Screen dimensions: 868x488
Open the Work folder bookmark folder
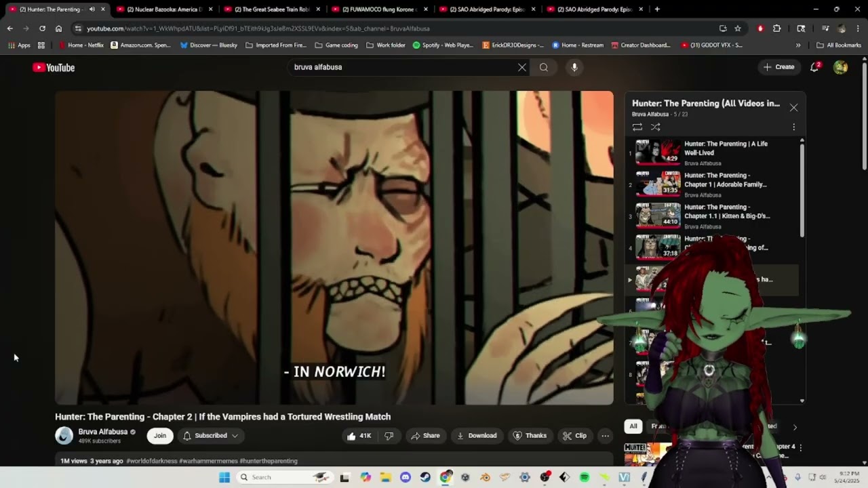386,45
